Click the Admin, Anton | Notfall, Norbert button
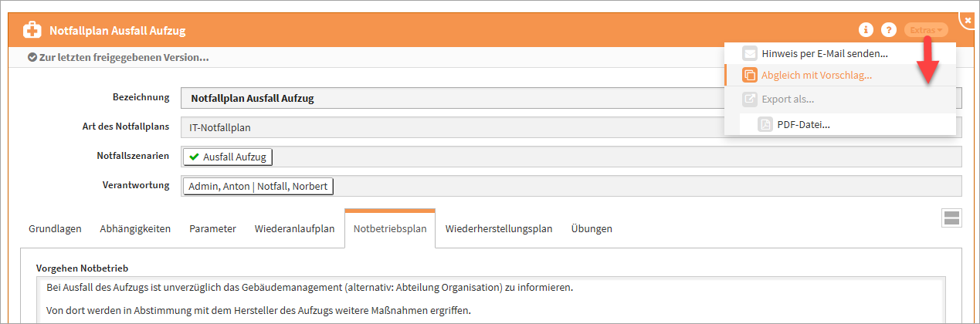The image size is (980, 324). (x=258, y=187)
